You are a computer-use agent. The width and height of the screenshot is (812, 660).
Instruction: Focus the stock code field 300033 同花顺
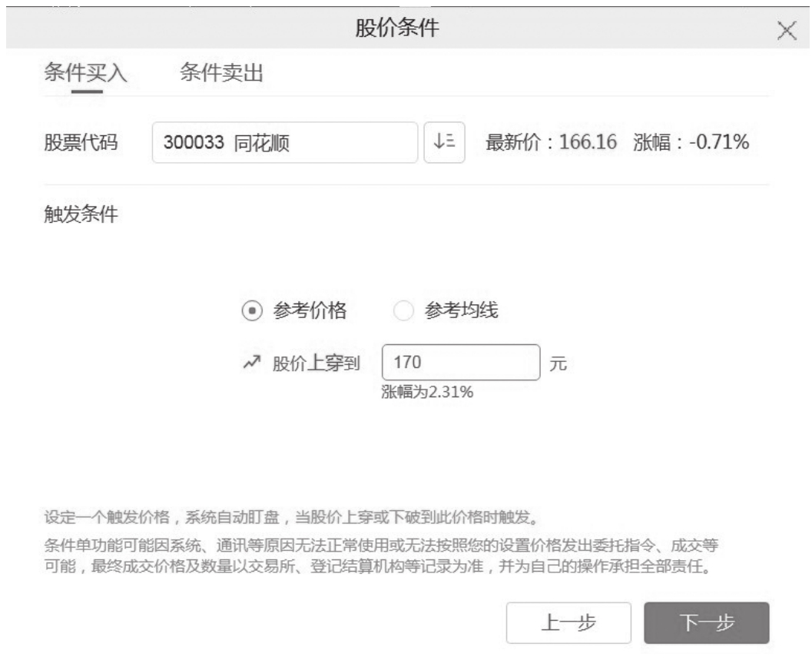click(x=285, y=142)
